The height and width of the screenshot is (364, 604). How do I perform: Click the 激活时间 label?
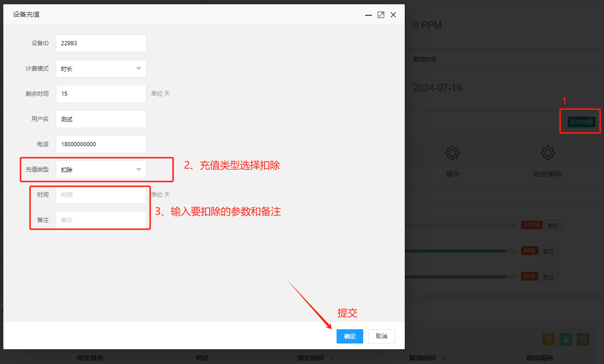(424, 60)
